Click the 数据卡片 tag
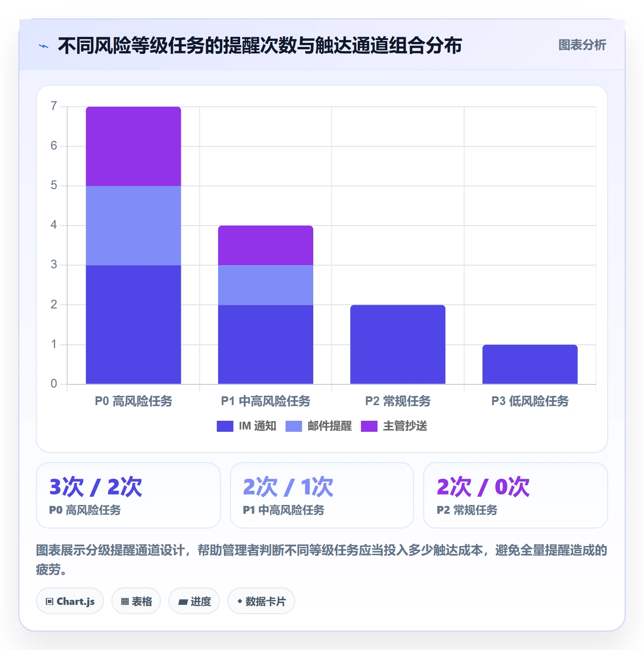 (x=261, y=601)
